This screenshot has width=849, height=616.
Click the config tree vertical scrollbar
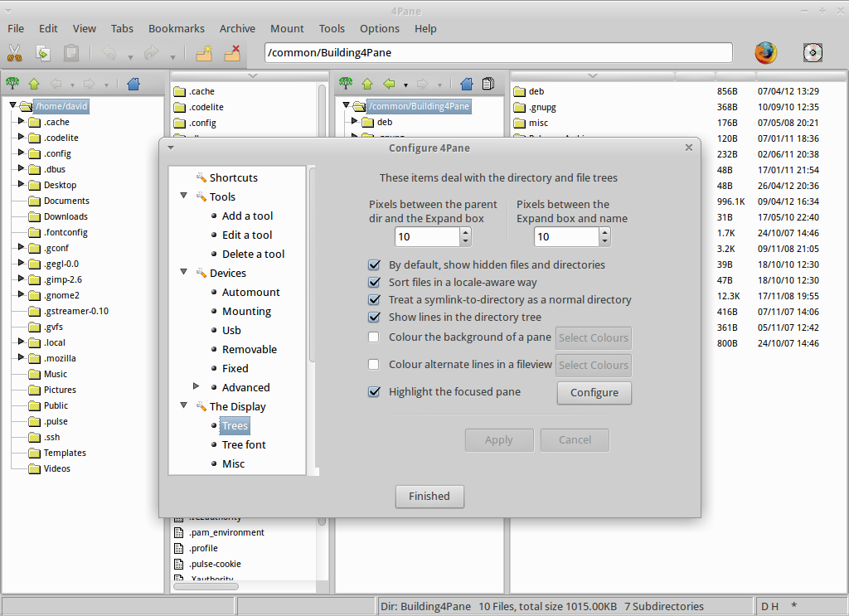(312, 265)
